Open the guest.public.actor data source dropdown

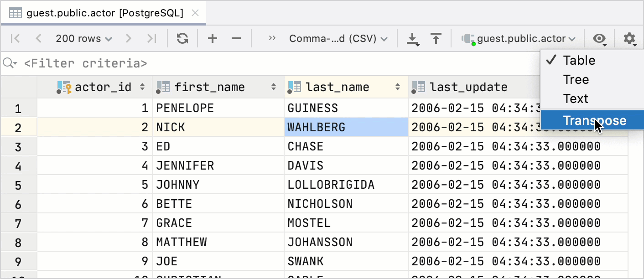(x=520, y=38)
